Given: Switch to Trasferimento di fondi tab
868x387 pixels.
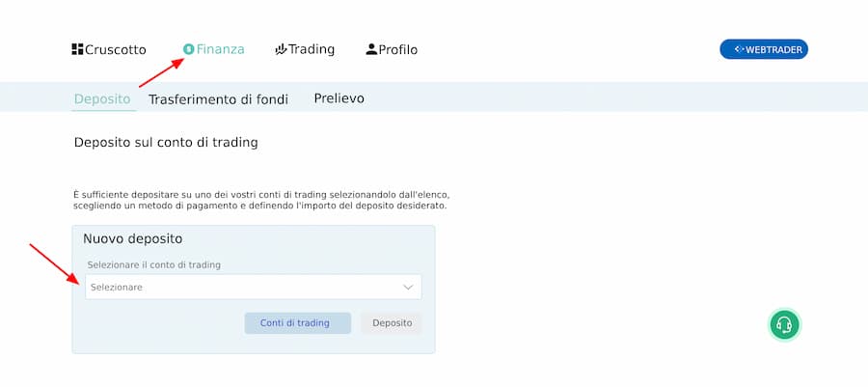Looking at the screenshot, I should point(218,99).
